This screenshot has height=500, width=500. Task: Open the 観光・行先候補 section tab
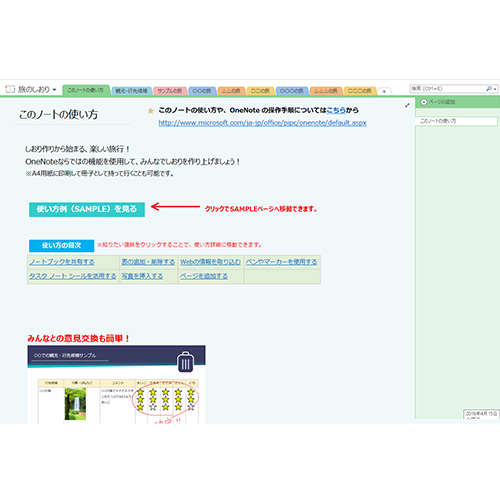point(131,91)
